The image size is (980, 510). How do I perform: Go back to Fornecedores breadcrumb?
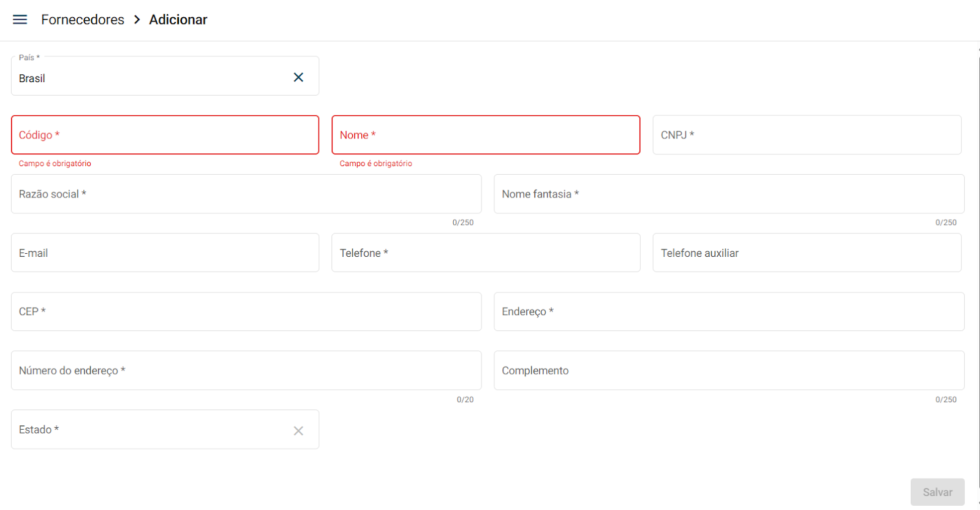83,20
